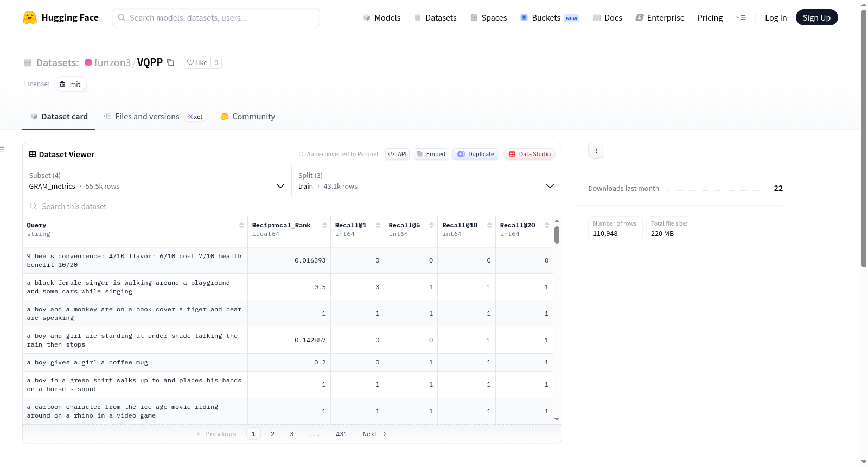Go to page 2 of results

273,434
